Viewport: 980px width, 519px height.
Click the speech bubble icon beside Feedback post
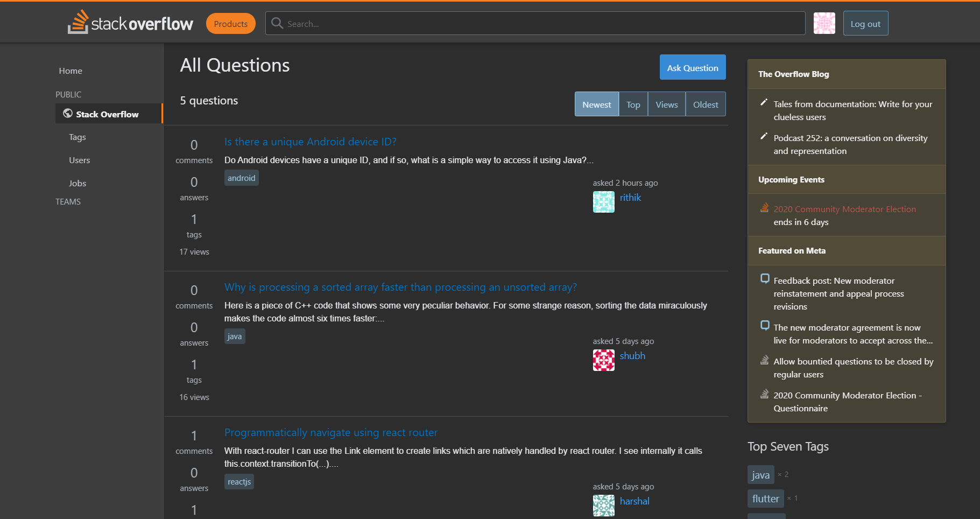coord(765,279)
